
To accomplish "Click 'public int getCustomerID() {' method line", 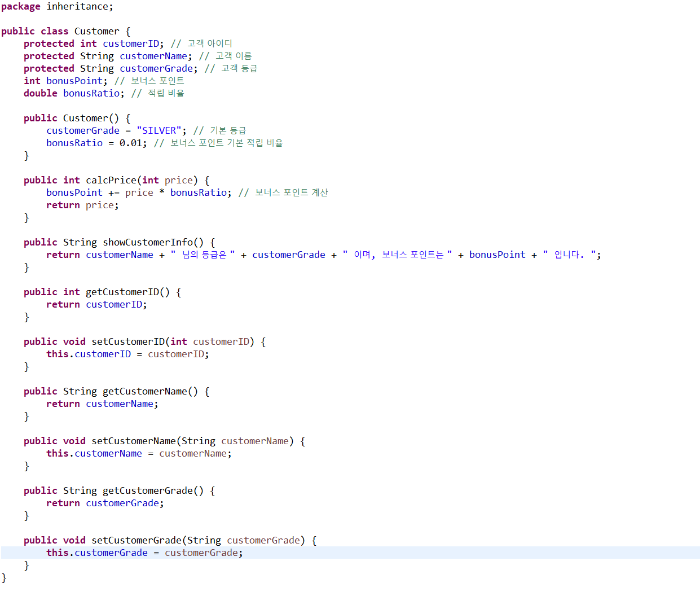I will point(103,292).
